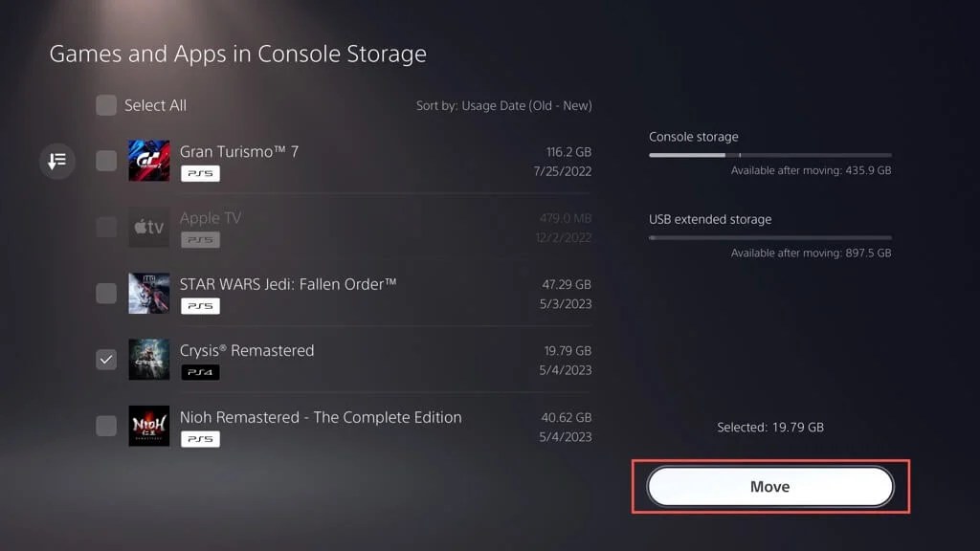Click the Apple TV app icon
This screenshot has height=551, width=980.
click(x=148, y=227)
